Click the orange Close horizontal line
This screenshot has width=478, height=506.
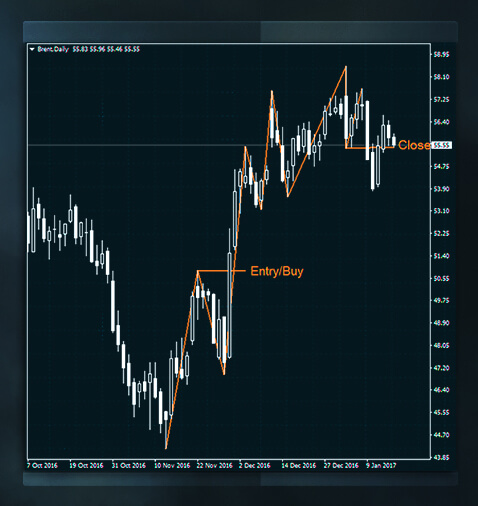(x=370, y=147)
